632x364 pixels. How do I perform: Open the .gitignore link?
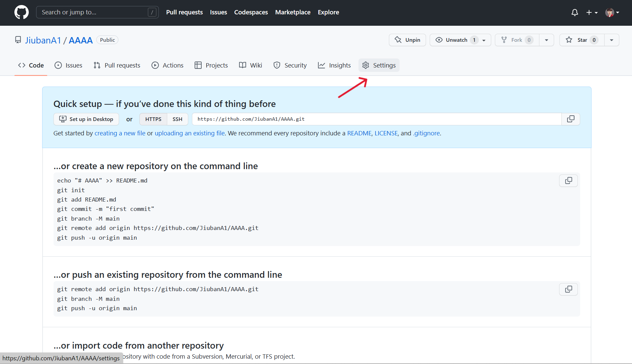(x=426, y=133)
